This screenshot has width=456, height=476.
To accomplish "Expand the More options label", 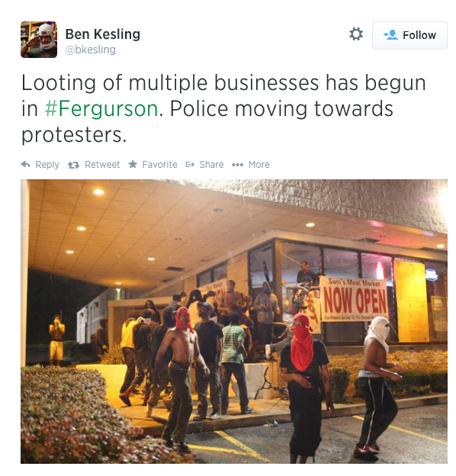I will (259, 165).
